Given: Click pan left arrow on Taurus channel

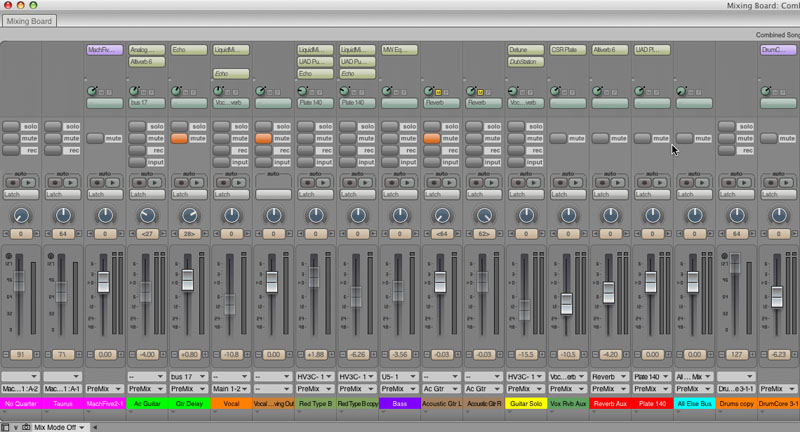Looking at the screenshot, I should point(48,234).
